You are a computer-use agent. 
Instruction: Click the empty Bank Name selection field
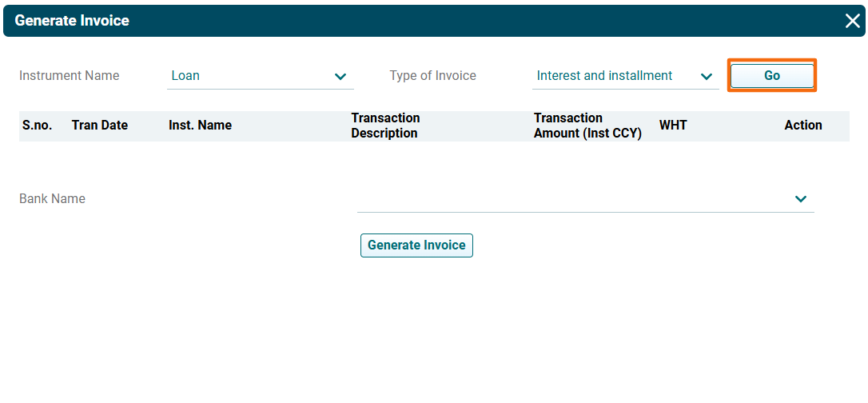click(x=571, y=199)
